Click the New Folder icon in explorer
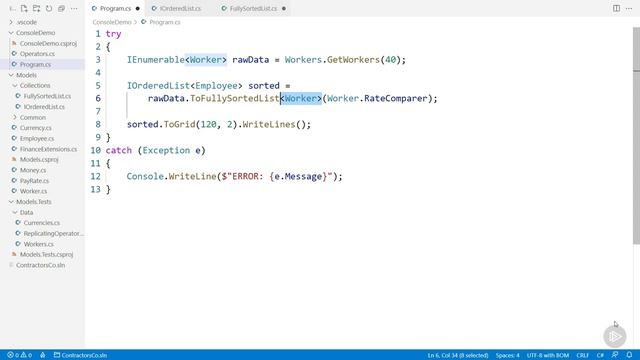This screenshot has width=640, height=360. pos(36,8)
